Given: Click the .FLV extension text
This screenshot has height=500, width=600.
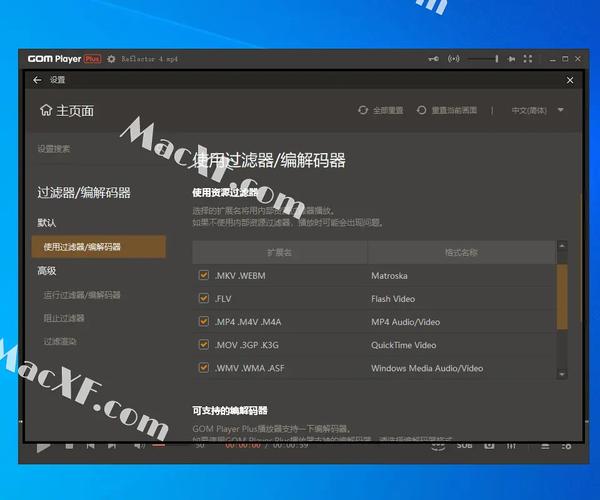Looking at the screenshot, I should (x=223, y=299).
